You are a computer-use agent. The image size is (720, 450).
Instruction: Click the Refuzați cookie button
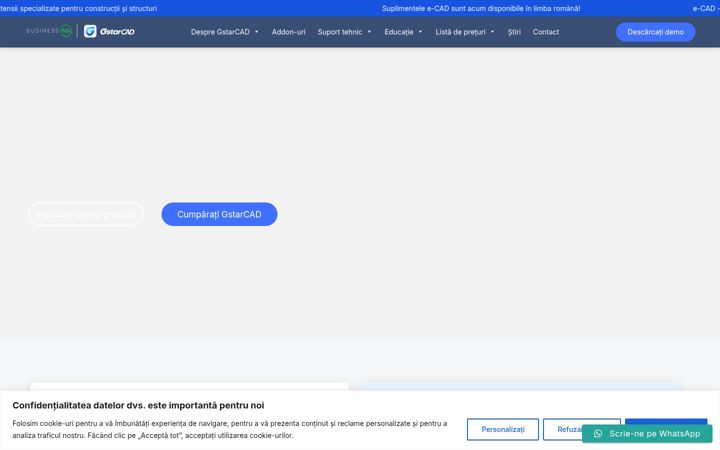tap(562, 429)
